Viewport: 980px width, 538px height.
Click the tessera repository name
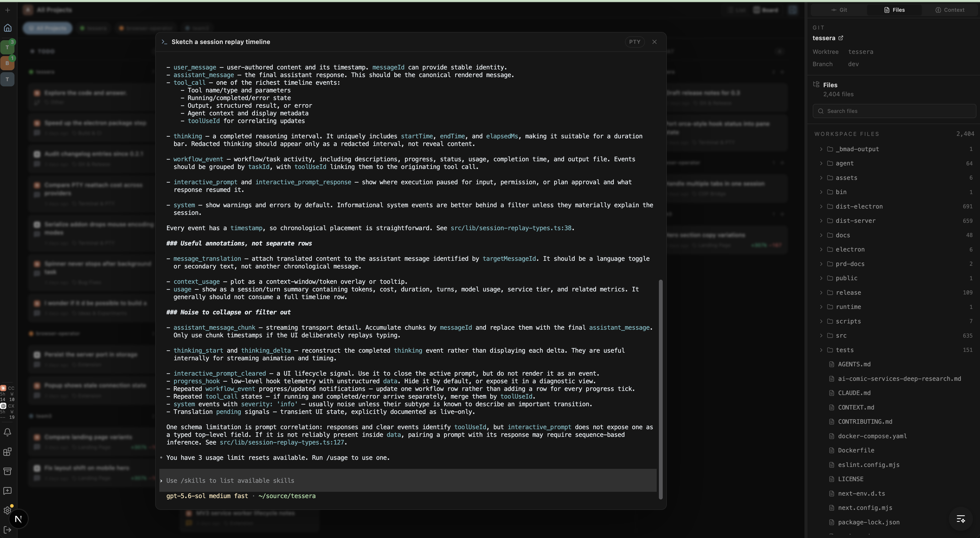point(824,38)
